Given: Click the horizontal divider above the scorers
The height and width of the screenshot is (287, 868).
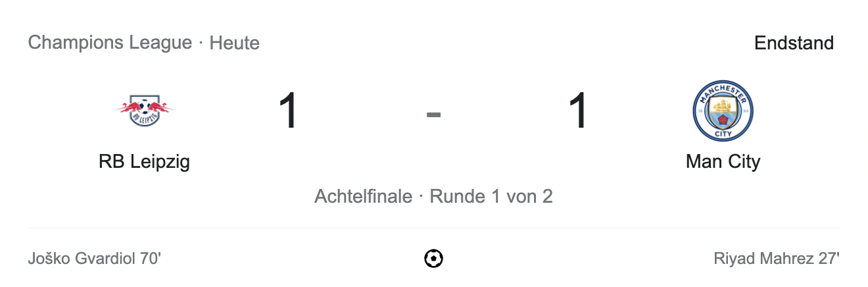Looking at the screenshot, I should [433, 228].
